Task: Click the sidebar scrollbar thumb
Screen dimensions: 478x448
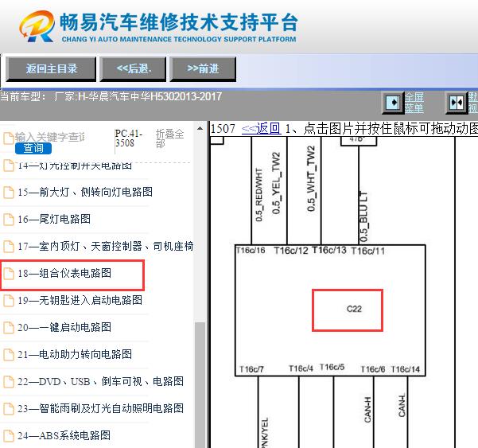Action: click(x=200, y=385)
